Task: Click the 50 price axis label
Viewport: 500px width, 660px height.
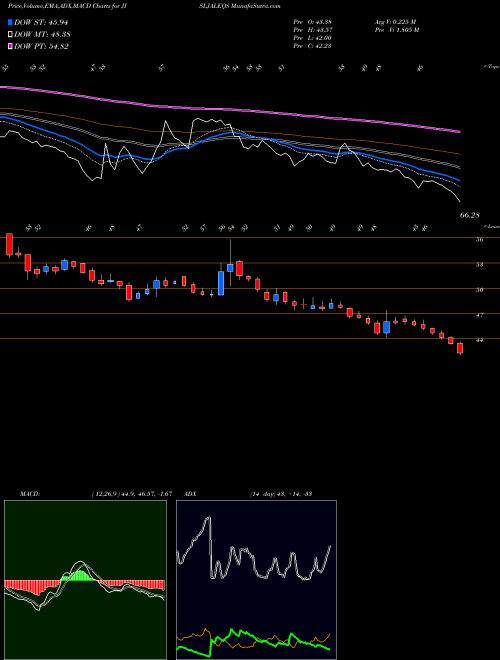Action: coord(479,290)
